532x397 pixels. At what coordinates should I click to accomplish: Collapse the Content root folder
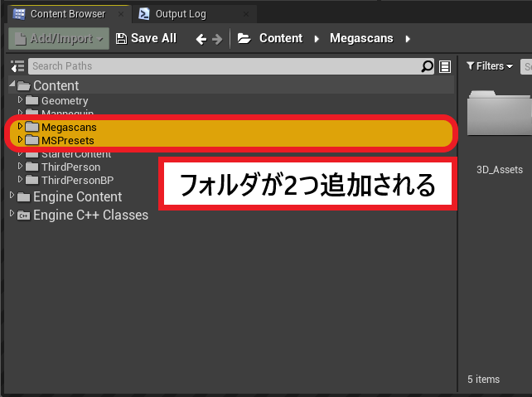coord(12,84)
